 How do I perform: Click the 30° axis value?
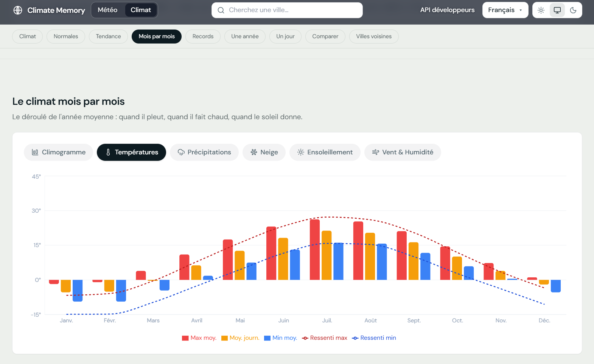(x=36, y=211)
